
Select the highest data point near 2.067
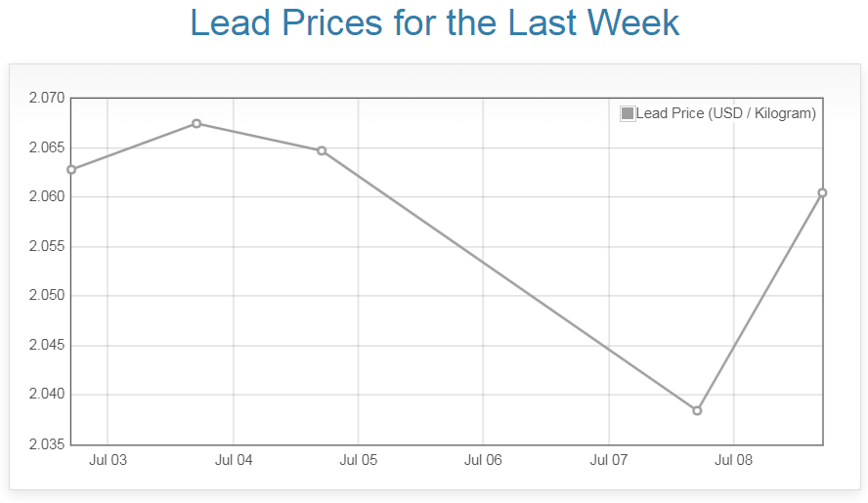click(x=196, y=124)
